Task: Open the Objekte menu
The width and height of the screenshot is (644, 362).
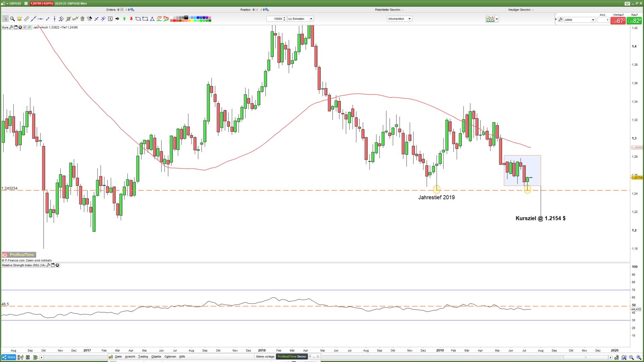Action: click(x=156, y=357)
